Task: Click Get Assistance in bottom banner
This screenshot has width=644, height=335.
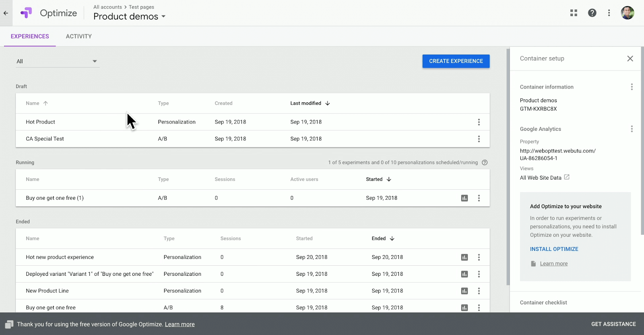Action: point(613,324)
